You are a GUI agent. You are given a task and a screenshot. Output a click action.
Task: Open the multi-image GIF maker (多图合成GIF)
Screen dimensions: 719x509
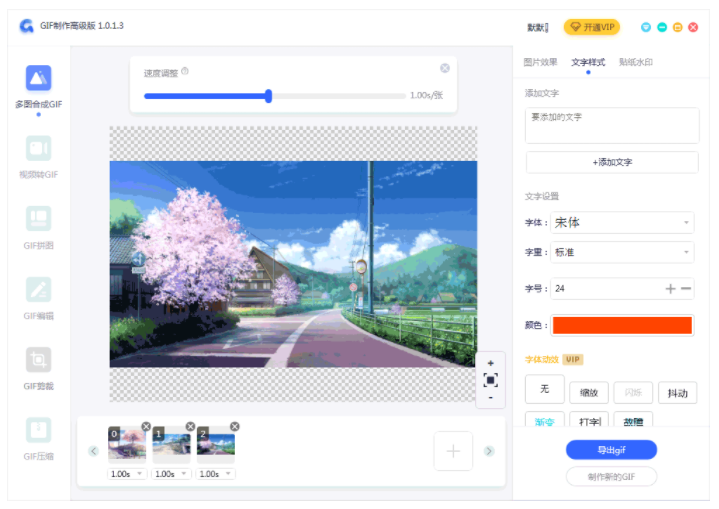(39, 87)
